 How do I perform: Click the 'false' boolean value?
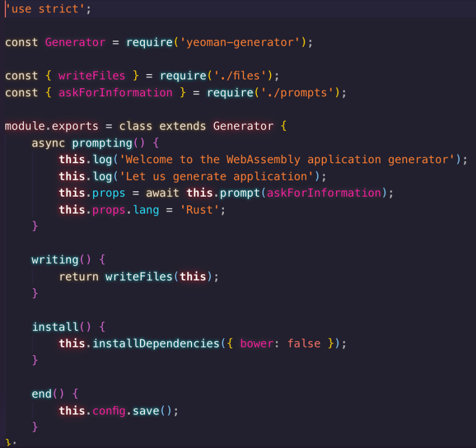click(303, 344)
